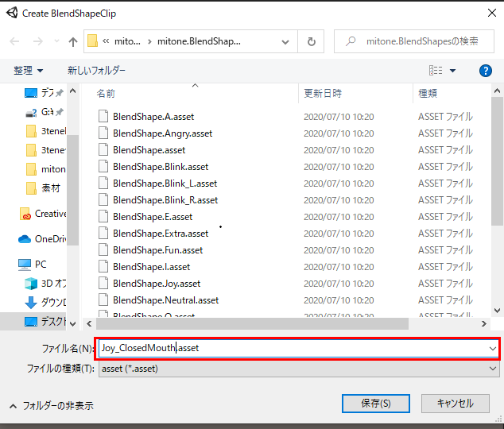The height and width of the screenshot is (429, 504).
Task: Open the view options dropdown arrow
Action: tap(452, 71)
